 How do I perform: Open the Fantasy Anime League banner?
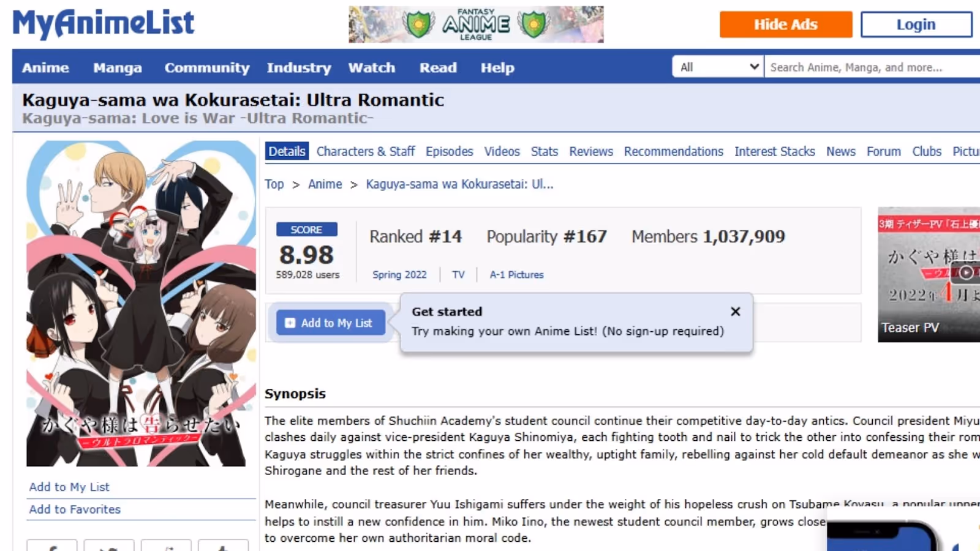coord(476,24)
